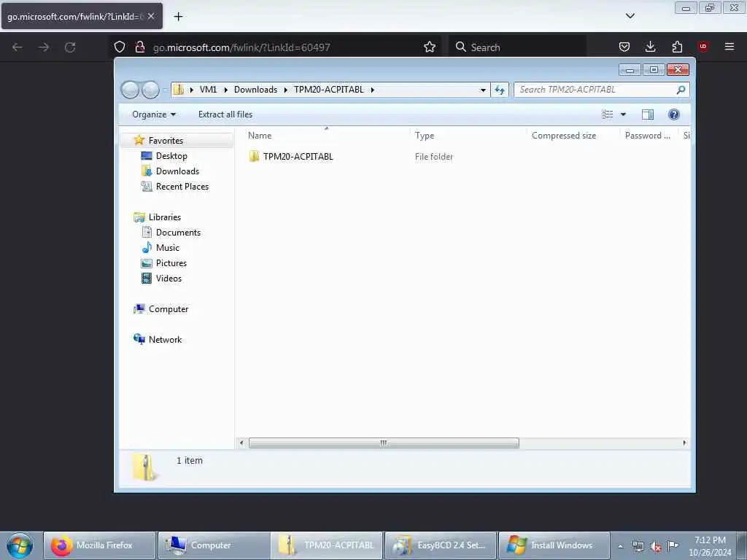747x560 pixels.
Task: Sort by Compressed size column
Action: [x=564, y=136]
